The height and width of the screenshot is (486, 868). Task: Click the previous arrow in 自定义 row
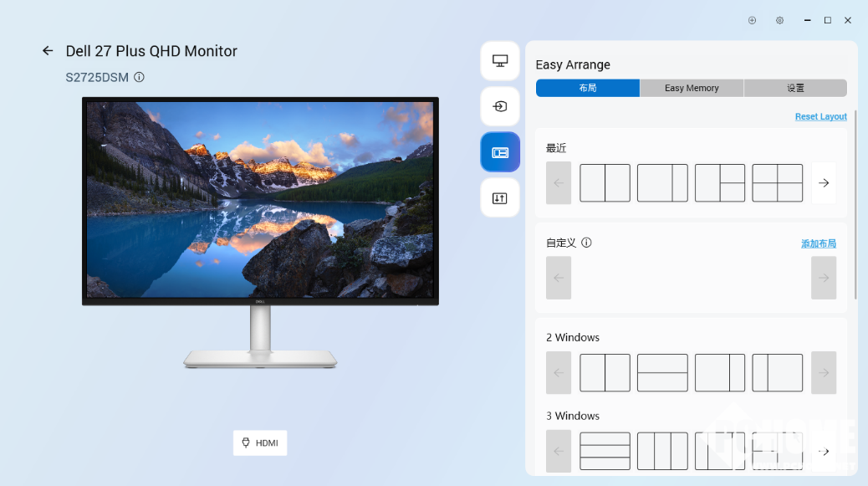click(x=559, y=278)
